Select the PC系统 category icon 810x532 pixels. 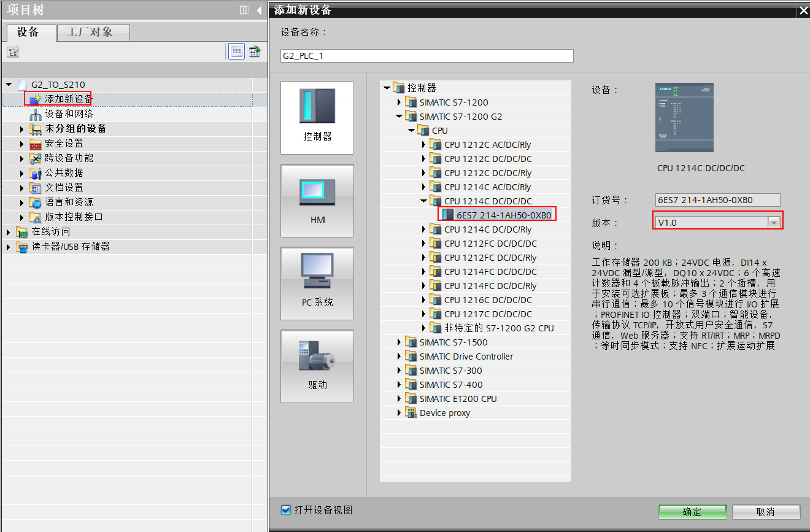point(317,283)
